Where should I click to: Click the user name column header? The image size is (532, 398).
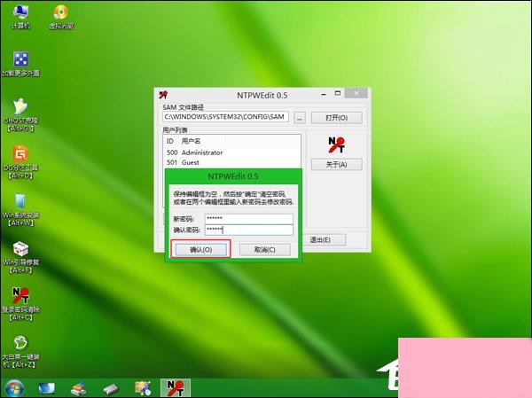pyautogui.click(x=191, y=141)
